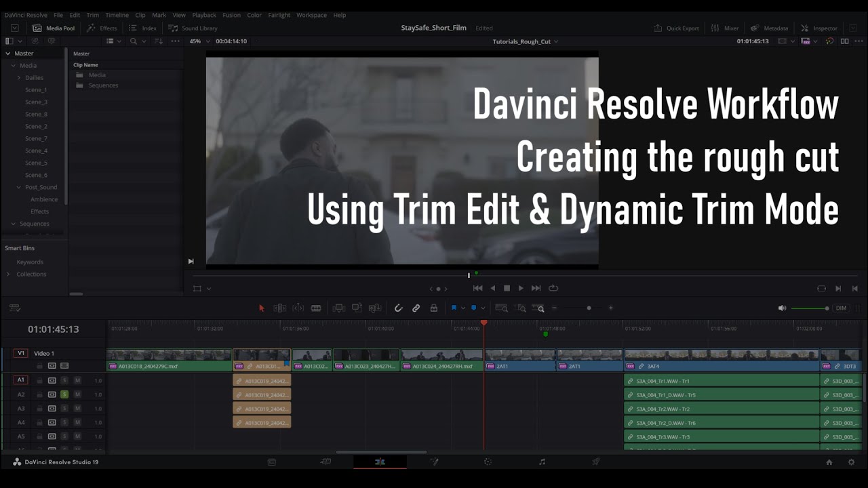Image resolution: width=868 pixels, height=488 pixels.
Task: Expand the Dailies bin
Action: click(19, 78)
